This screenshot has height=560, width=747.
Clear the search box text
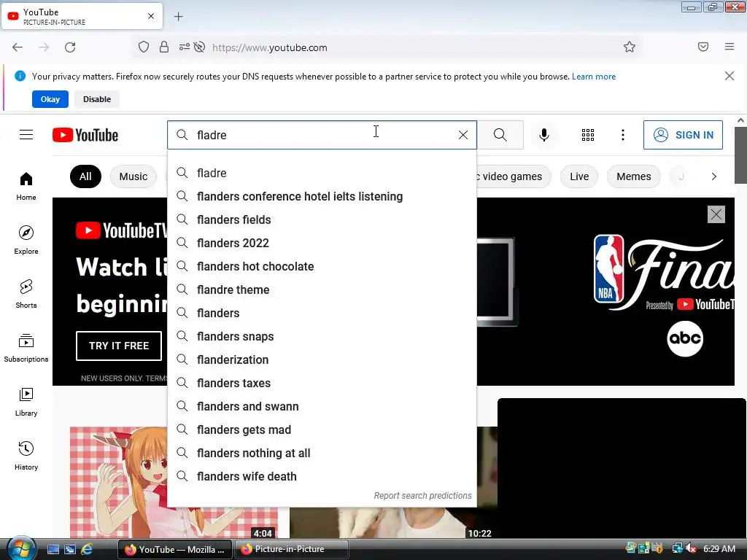(x=462, y=135)
